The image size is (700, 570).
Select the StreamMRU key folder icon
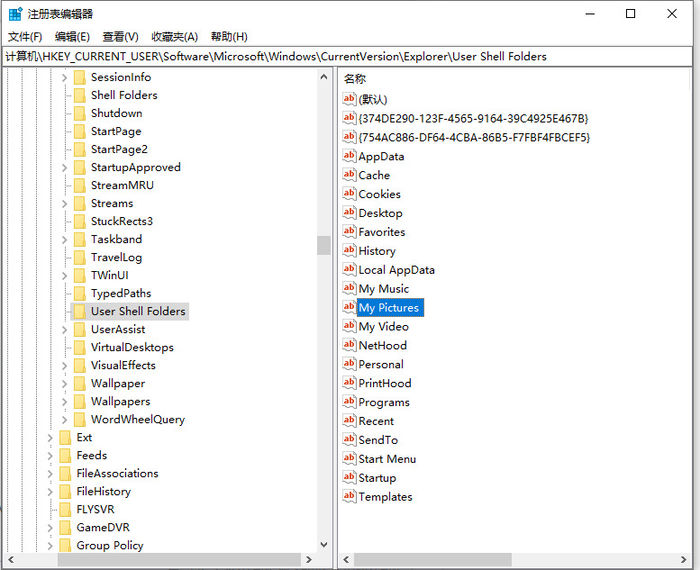(79, 185)
